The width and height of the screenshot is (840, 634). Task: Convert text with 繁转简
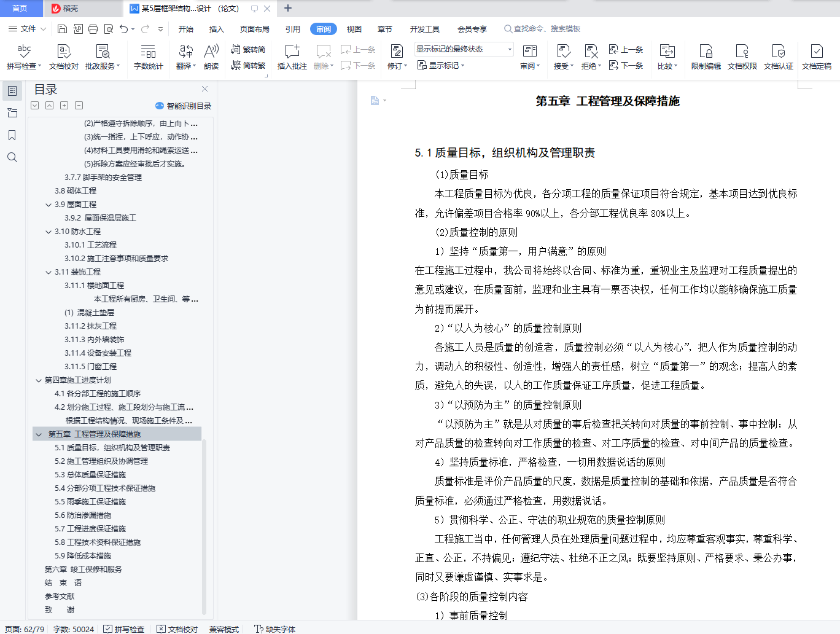(x=248, y=49)
